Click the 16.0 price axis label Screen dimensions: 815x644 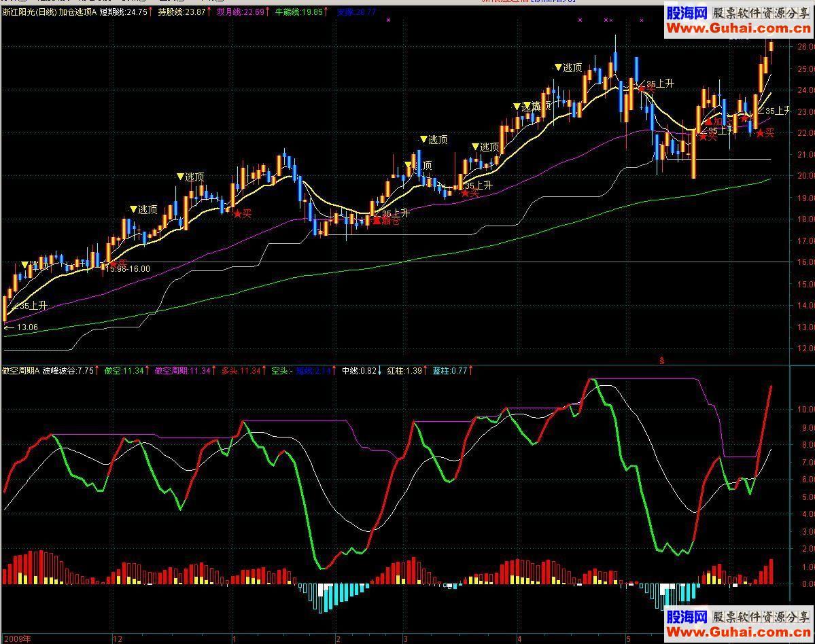[805, 262]
